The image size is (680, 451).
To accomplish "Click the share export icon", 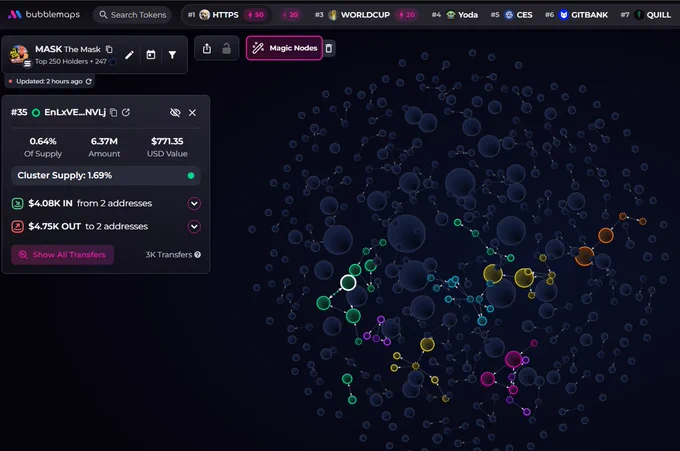I will [x=207, y=48].
